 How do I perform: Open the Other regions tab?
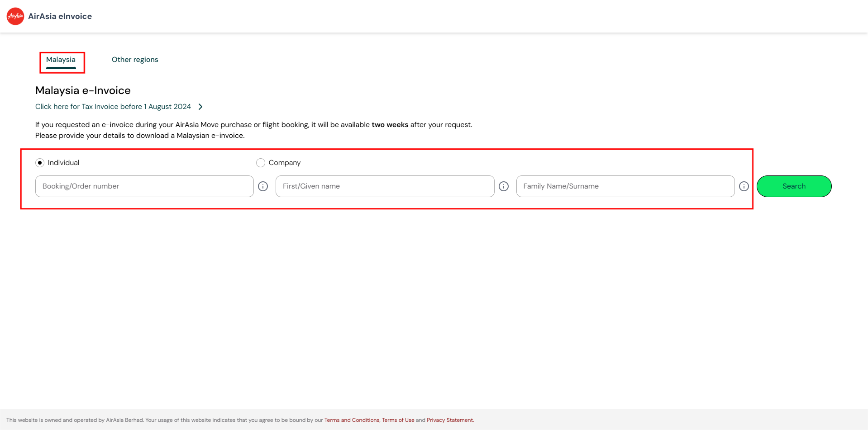point(135,60)
